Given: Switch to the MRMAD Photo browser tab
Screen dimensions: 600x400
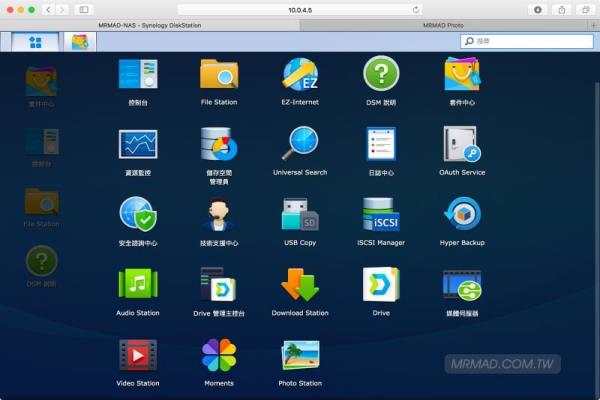Looking at the screenshot, I should 443,25.
